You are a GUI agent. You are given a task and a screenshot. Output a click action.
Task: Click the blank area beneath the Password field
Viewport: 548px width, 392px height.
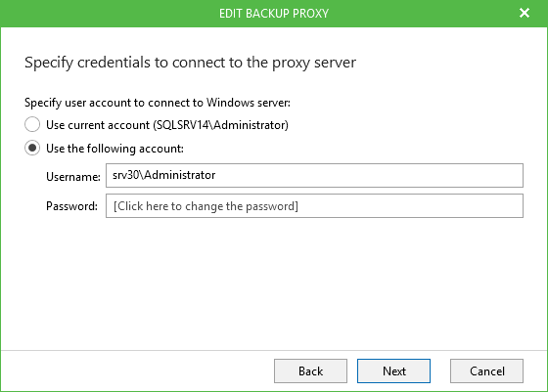[274, 283]
